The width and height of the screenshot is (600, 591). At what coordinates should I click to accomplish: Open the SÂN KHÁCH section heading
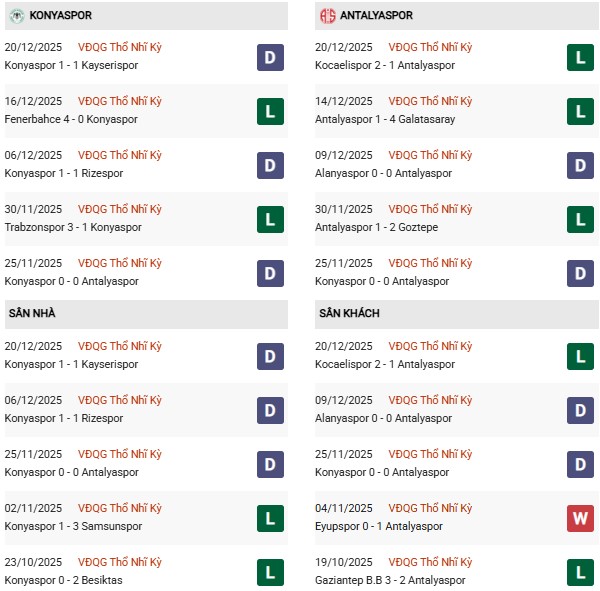(349, 314)
